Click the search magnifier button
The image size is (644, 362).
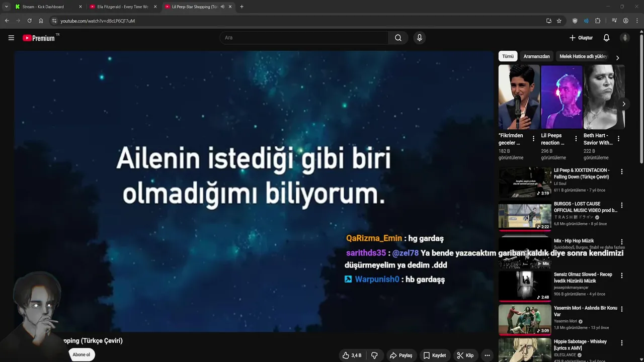(398, 38)
